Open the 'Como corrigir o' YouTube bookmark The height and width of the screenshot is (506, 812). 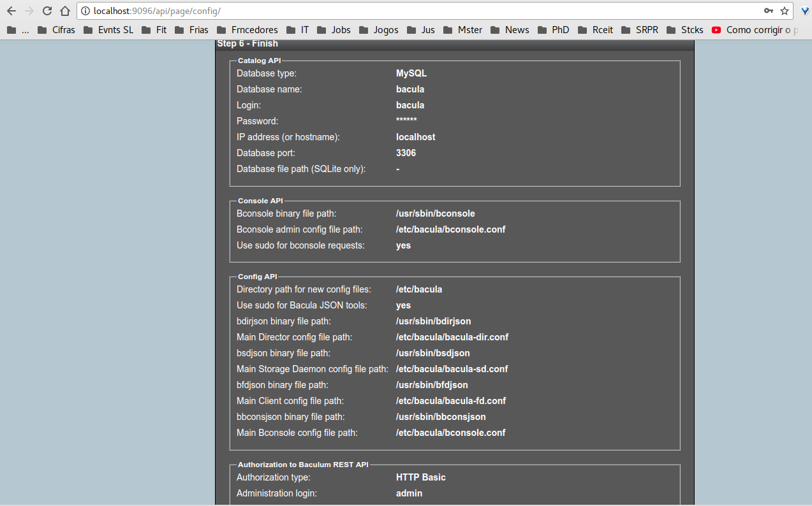point(755,30)
